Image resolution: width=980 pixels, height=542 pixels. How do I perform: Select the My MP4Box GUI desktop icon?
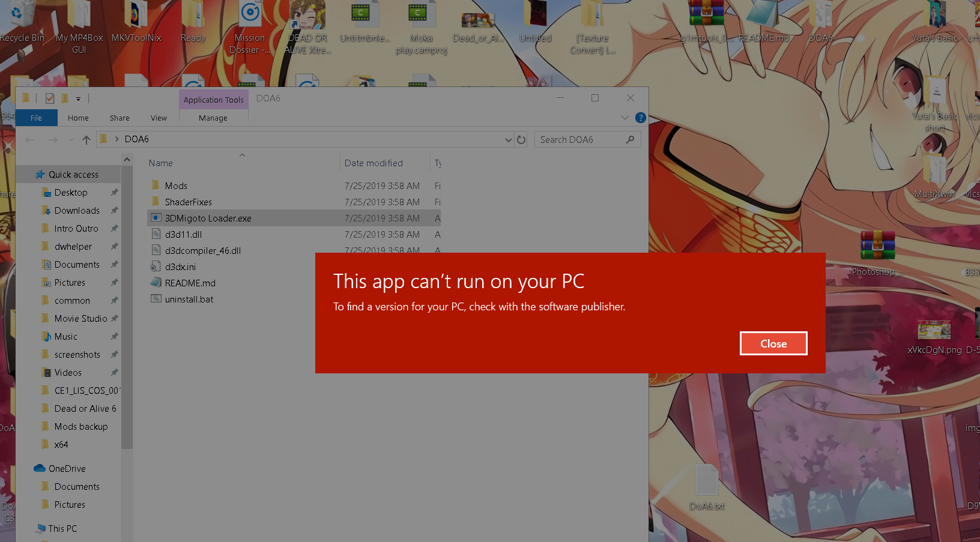tap(79, 28)
